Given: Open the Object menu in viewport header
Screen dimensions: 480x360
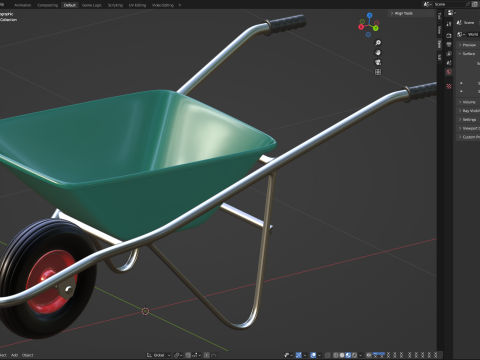Looking at the screenshot, I should pyautogui.click(x=28, y=355).
